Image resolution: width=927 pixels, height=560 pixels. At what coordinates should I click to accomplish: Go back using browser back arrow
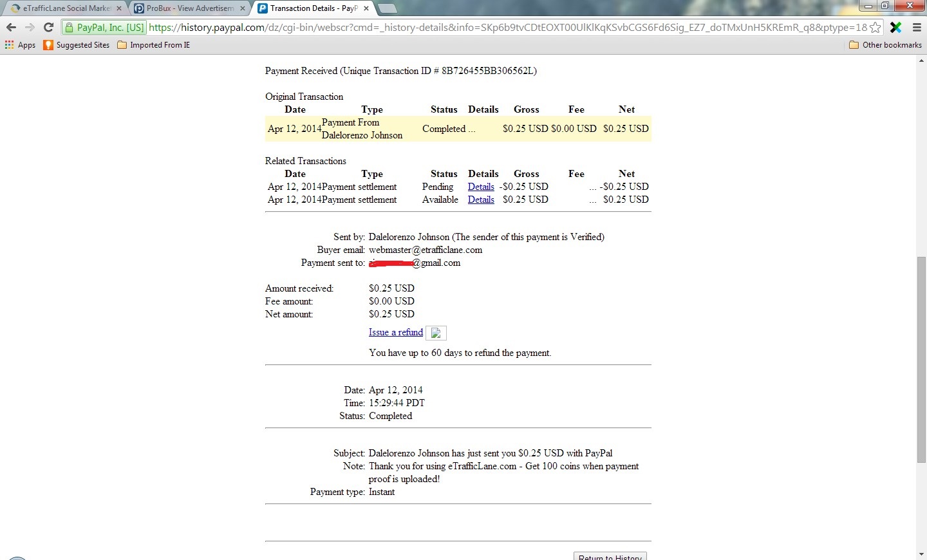11,28
